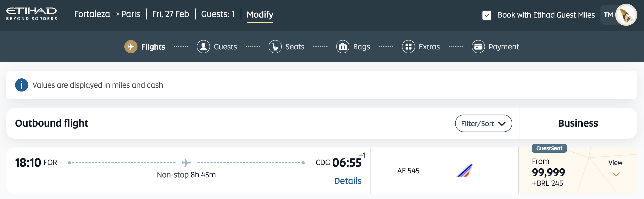Click the Air France airline logo
644x199 pixels.
tap(464, 170)
